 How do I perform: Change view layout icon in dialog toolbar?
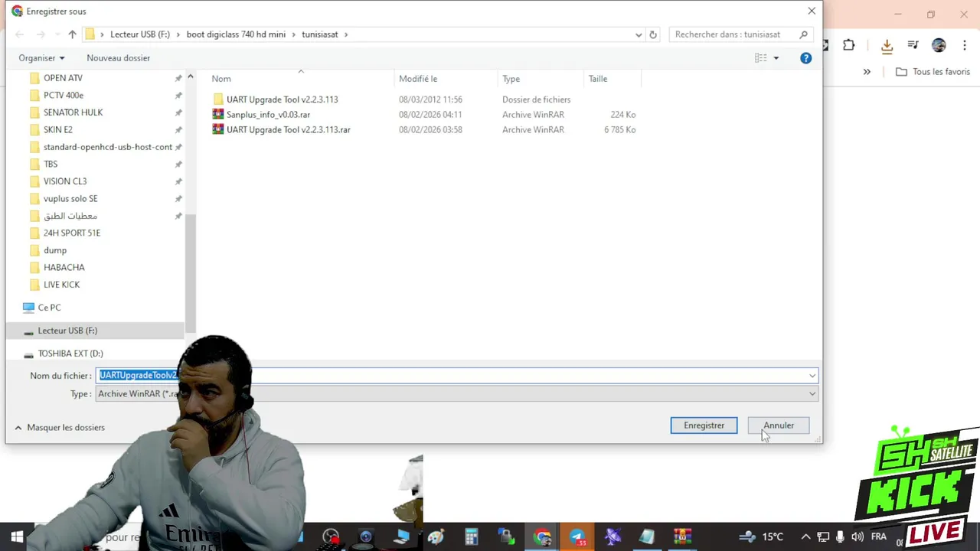760,58
